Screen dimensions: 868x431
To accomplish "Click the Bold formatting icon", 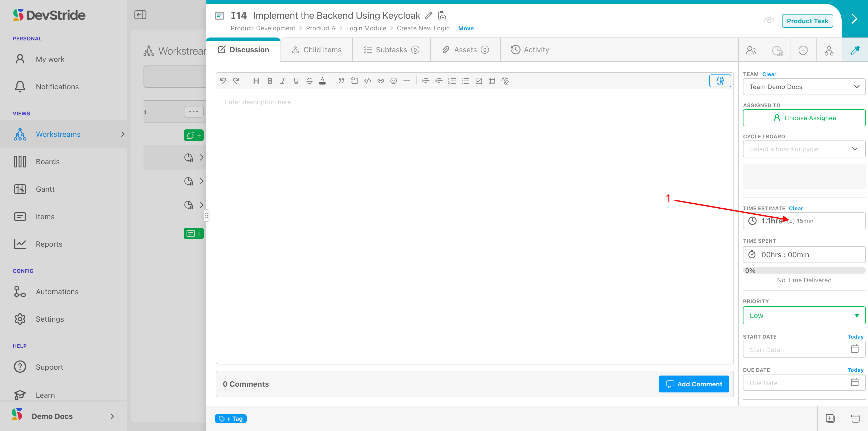I will (270, 81).
